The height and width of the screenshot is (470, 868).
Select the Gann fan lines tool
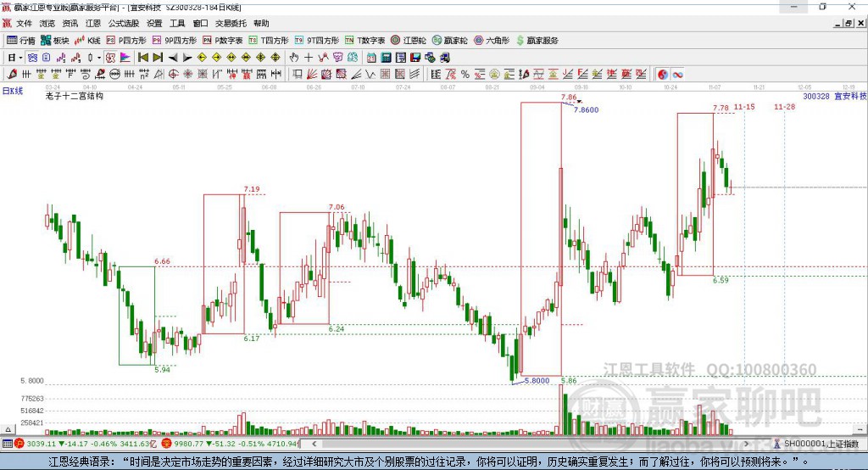(x=312, y=75)
